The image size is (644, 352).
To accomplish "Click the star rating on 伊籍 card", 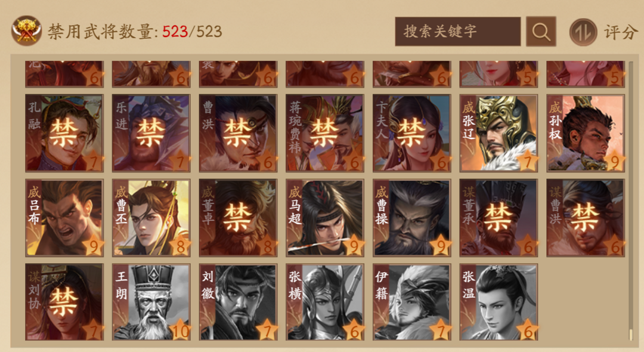I will (441, 330).
